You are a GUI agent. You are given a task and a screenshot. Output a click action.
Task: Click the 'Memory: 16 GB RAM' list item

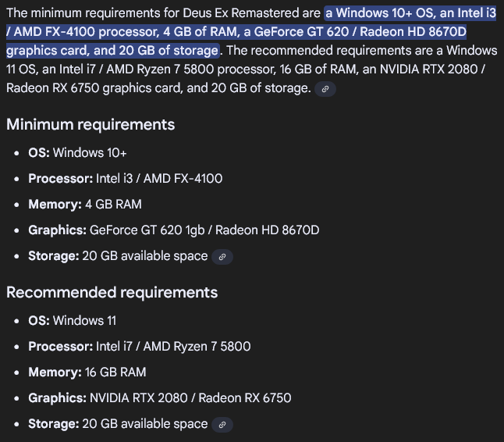pyautogui.click(x=87, y=372)
